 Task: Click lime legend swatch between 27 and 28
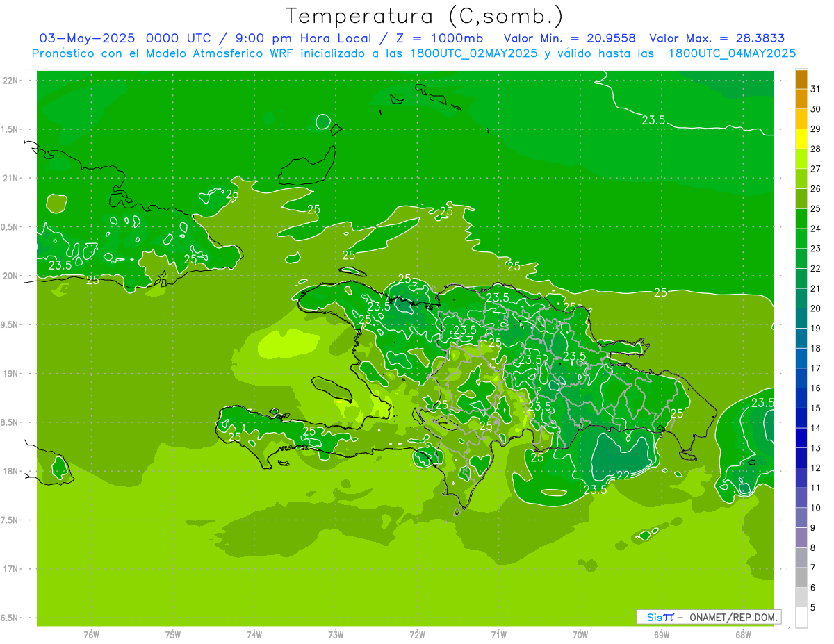[x=801, y=159]
